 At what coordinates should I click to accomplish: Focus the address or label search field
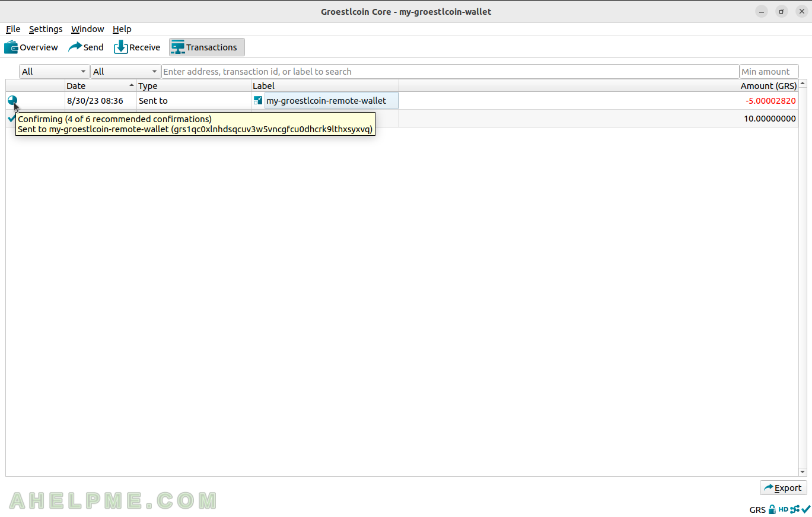pyautogui.click(x=450, y=72)
